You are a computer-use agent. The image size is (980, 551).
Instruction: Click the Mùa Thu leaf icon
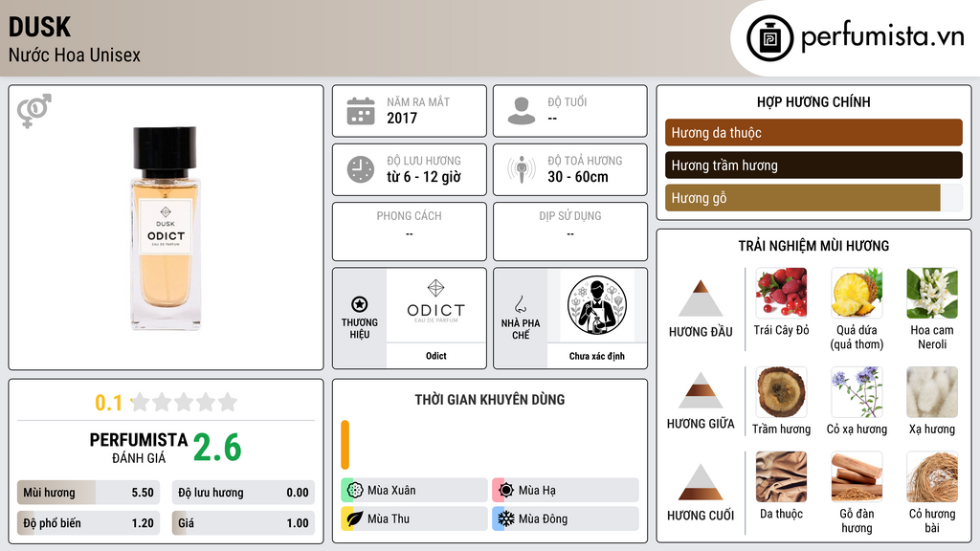[x=355, y=518]
